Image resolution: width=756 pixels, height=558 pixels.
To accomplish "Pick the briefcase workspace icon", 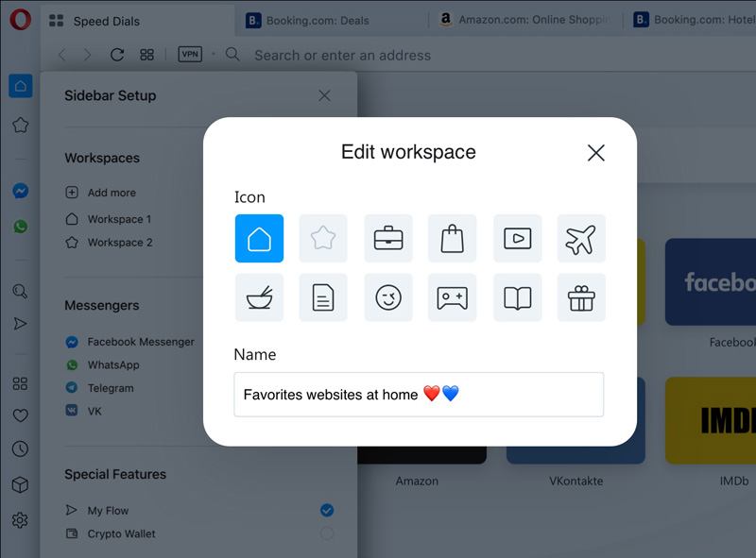I will coord(388,239).
